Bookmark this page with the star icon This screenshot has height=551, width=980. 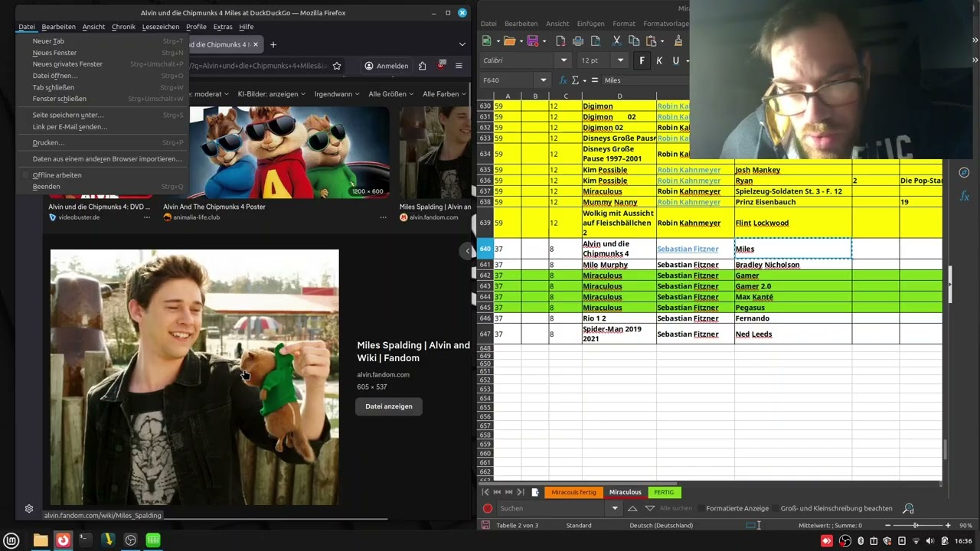tap(336, 66)
